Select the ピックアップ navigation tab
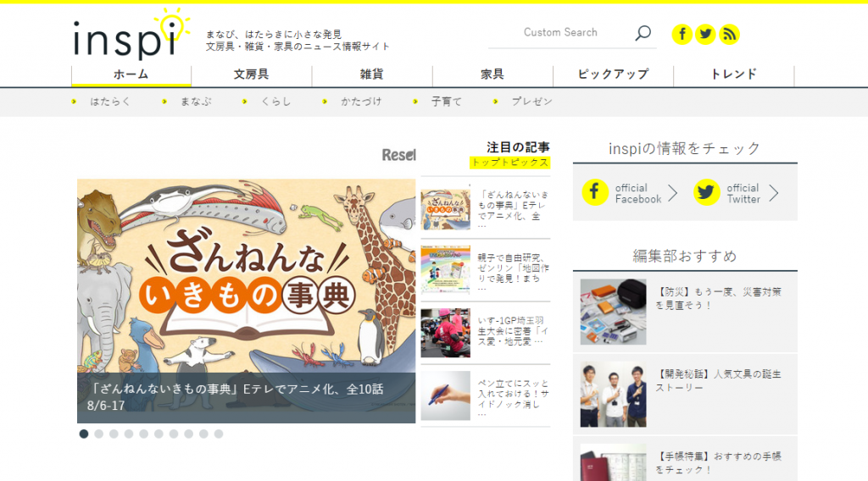Viewport: 868px width, 481px height. tap(614, 75)
